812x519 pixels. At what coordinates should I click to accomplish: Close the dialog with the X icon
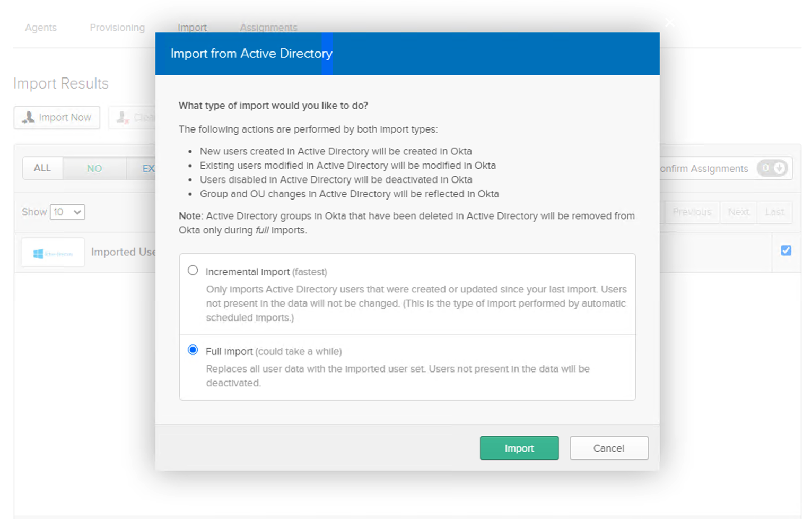[x=669, y=22]
